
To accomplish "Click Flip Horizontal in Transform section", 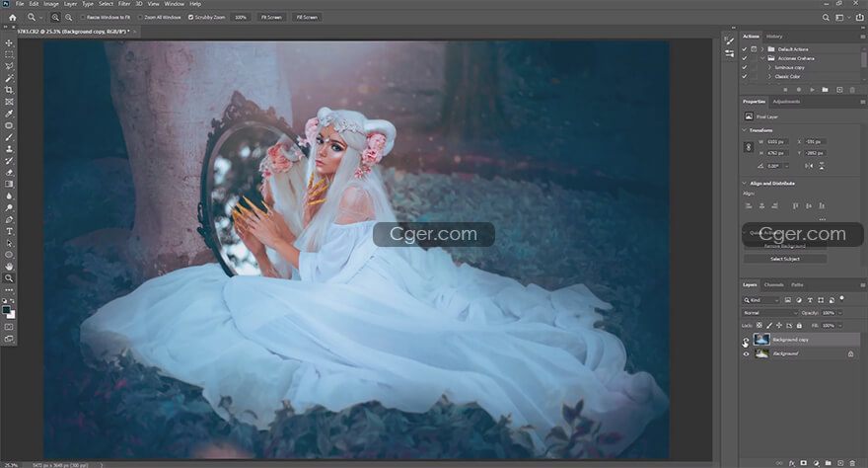I will (x=809, y=166).
